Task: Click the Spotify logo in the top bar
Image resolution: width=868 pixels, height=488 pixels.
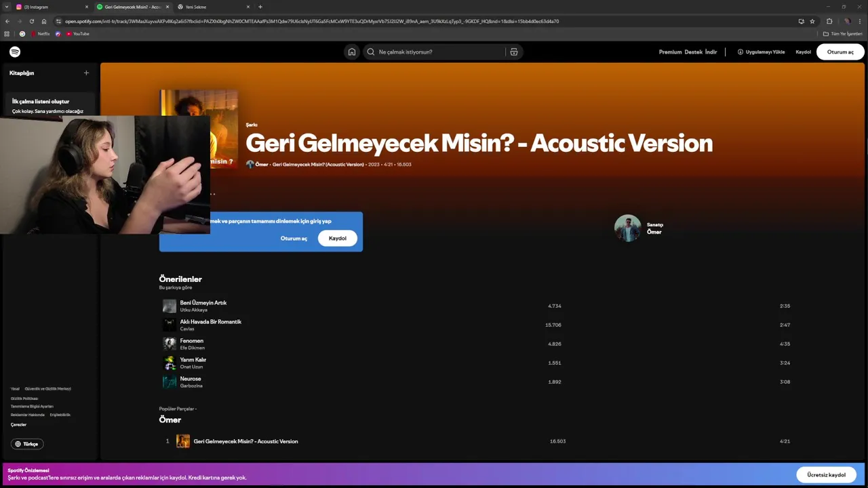Action: point(15,52)
